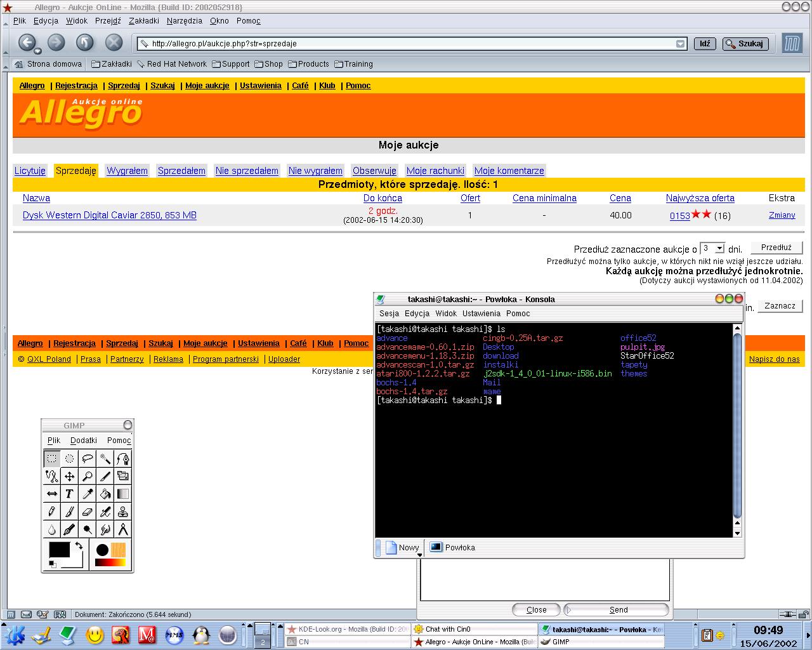
Task: Click the Szukaj search button in Mozilla
Action: coord(745,44)
